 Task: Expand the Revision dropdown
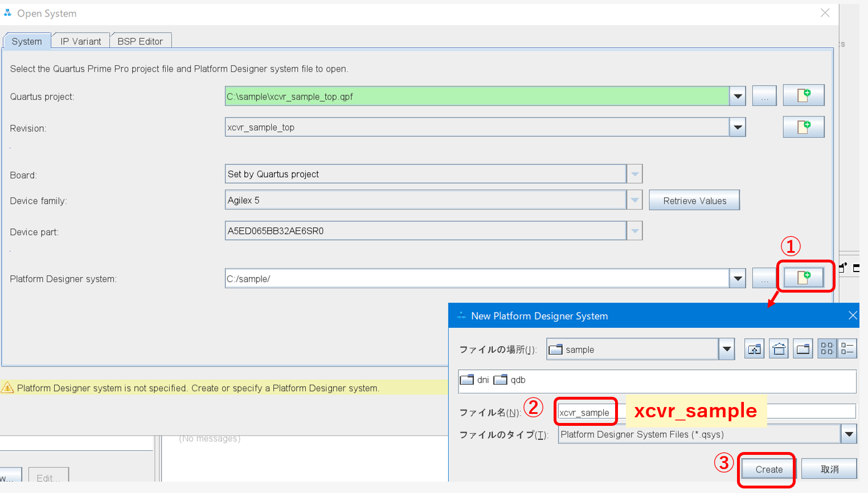click(x=738, y=127)
